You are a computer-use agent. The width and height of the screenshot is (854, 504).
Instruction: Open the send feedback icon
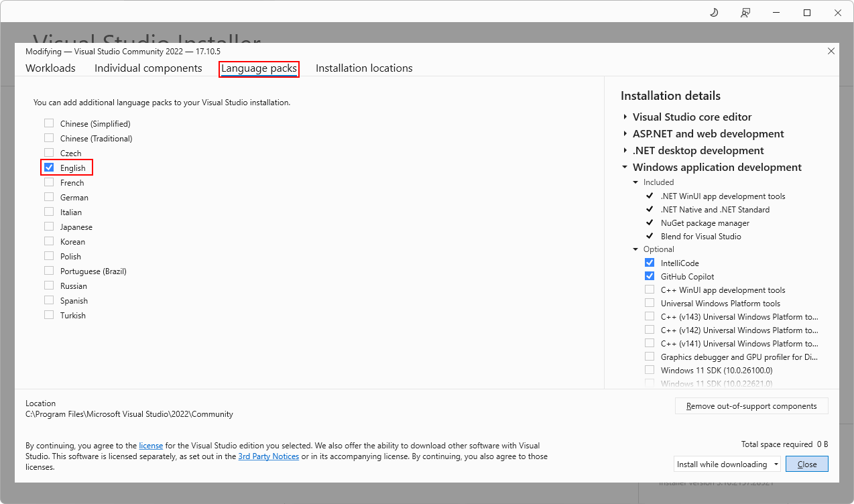pyautogui.click(x=745, y=12)
